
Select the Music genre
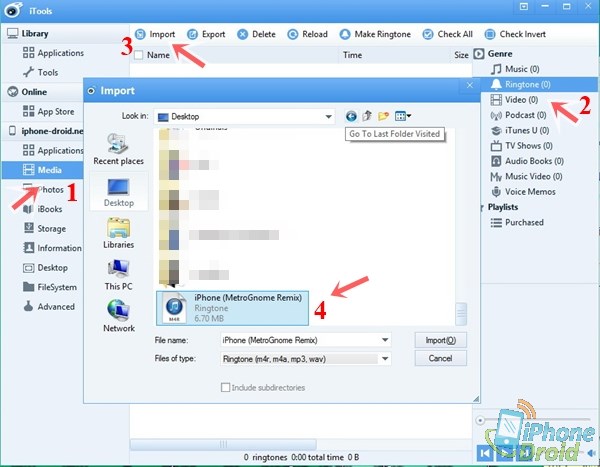click(515, 69)
